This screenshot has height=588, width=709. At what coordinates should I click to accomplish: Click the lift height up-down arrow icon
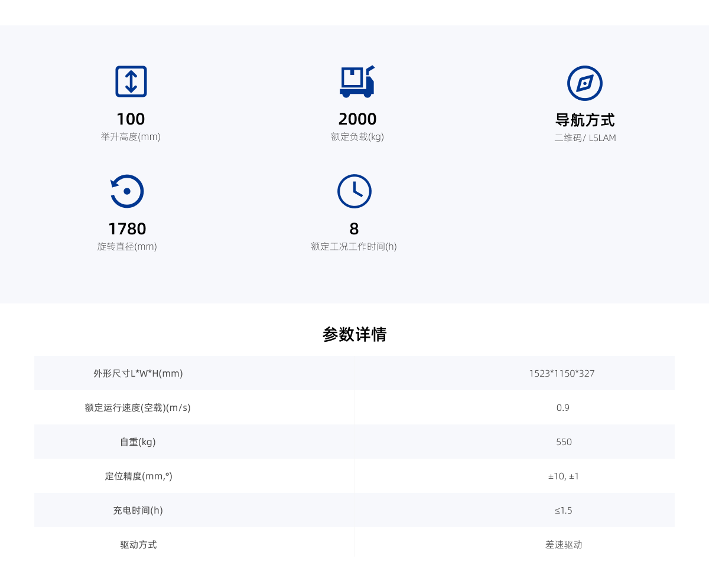click(x=131, y=81)
